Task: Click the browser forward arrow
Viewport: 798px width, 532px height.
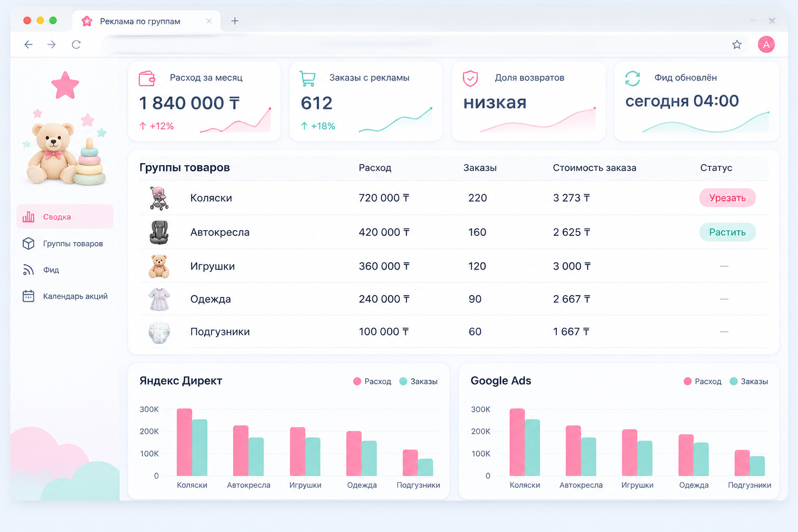Action: coord(51,45)
